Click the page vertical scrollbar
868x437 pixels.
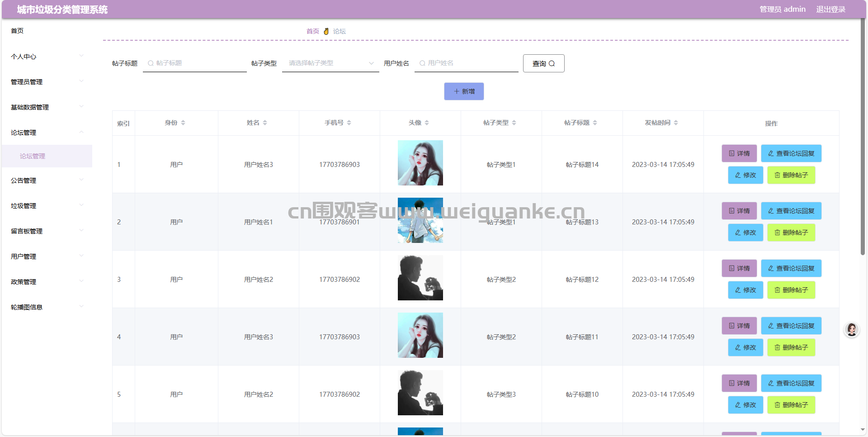(x=863, y=136)
